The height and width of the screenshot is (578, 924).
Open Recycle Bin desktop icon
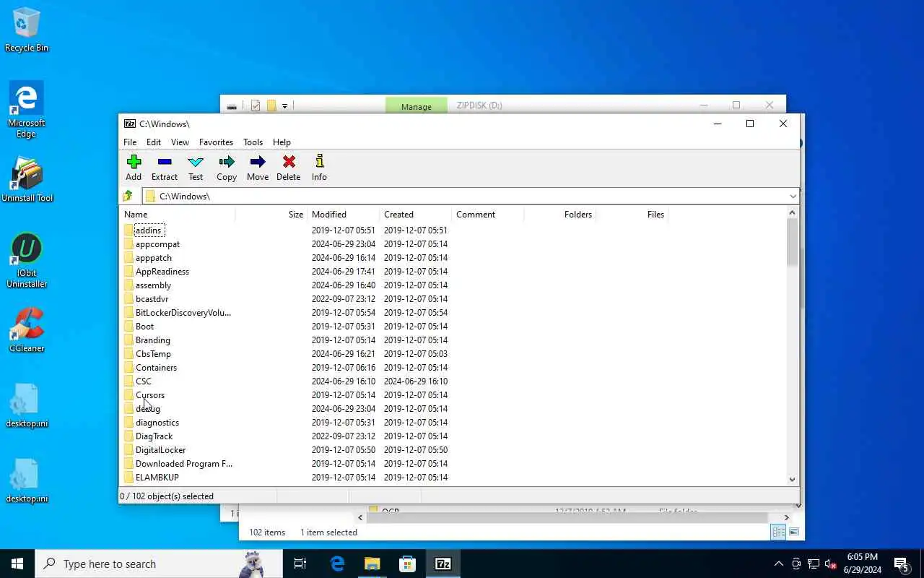coord(27,30)
